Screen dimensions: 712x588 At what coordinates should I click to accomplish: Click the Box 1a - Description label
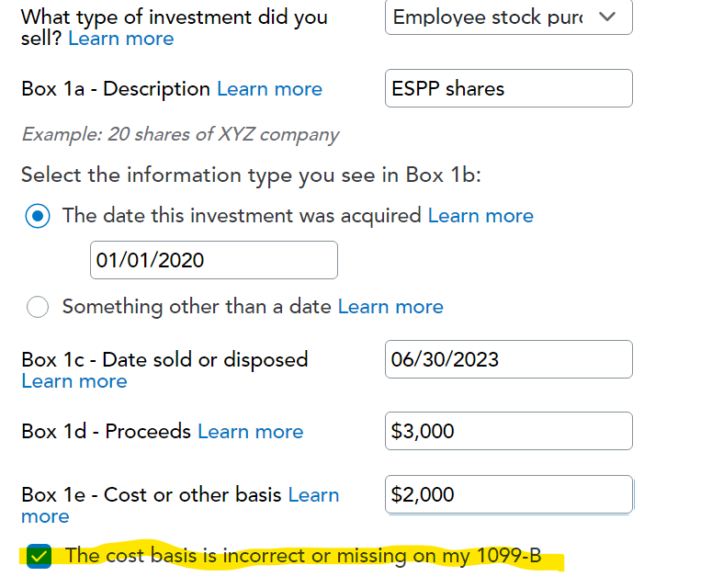tap(116, 89)
